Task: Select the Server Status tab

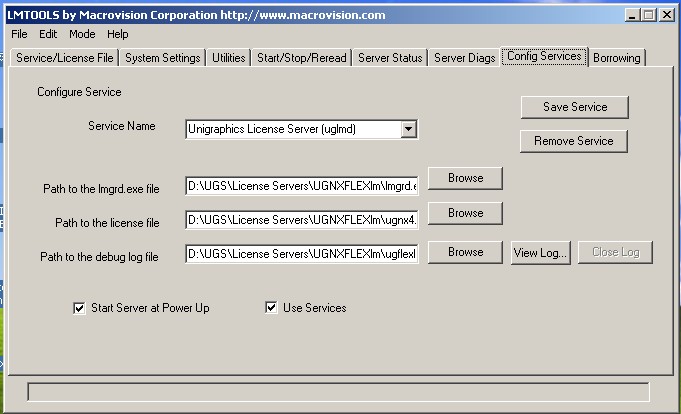Action: coord(390,58)
